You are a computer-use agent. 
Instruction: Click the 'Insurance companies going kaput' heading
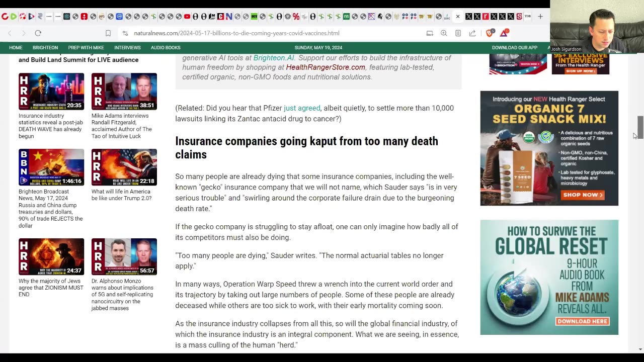click(x=306, y=148)
